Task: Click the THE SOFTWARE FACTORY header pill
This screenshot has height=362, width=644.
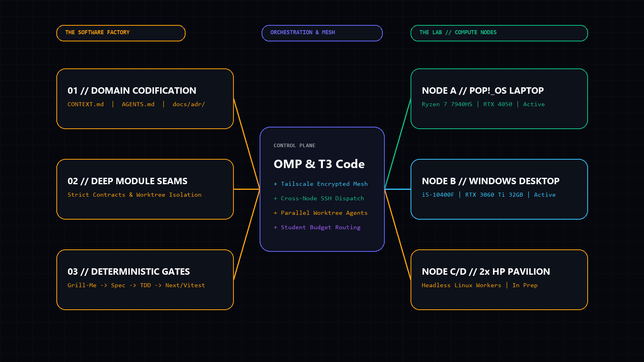Action: tap(121, 33)
